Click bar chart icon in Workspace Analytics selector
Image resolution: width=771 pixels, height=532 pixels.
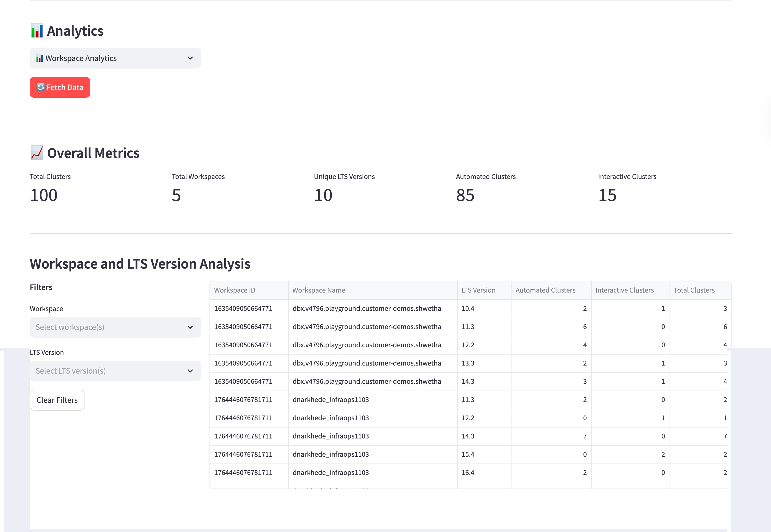click(39, 58)
